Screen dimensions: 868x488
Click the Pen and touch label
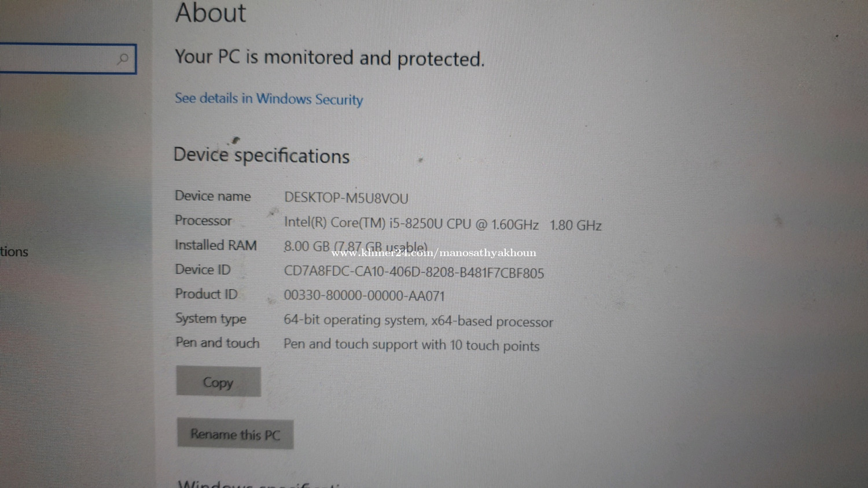218,343
